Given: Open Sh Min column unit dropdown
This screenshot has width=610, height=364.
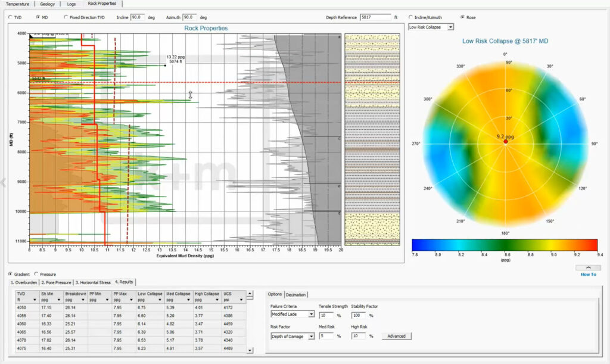Looking at the screenshot, I should pyautogui.click(x=59, y=300).
